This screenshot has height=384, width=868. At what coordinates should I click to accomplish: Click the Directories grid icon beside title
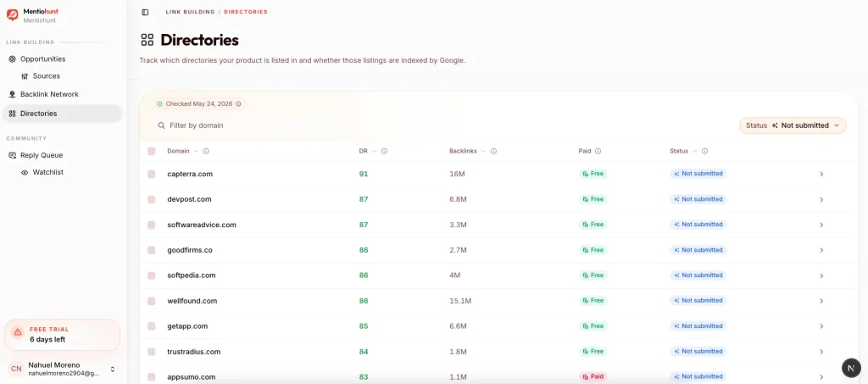click(147, 40)
